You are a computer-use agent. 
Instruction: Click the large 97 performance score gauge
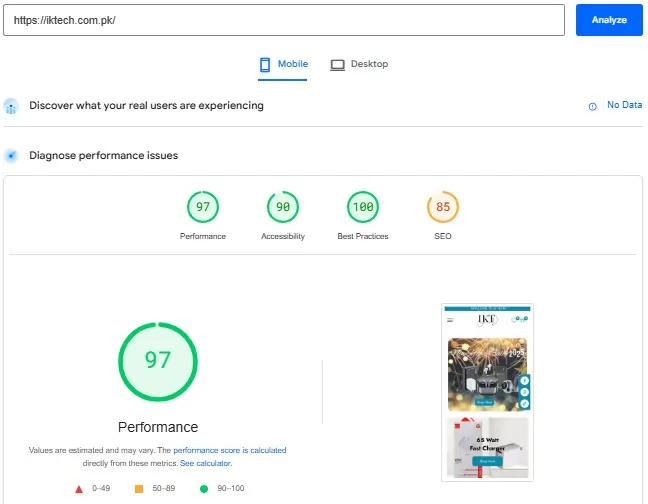pyautogui.click(x=158, y=361)
